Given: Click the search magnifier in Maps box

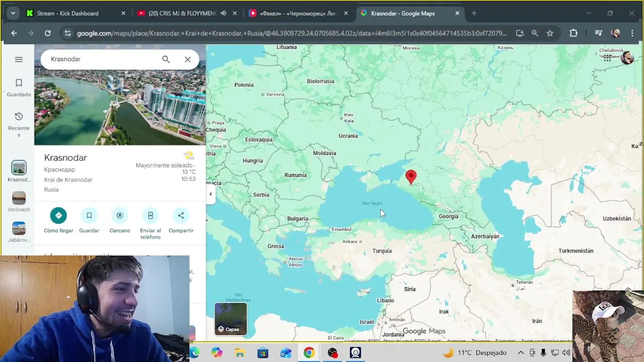Looking at the screenshot, I should 166,59.
